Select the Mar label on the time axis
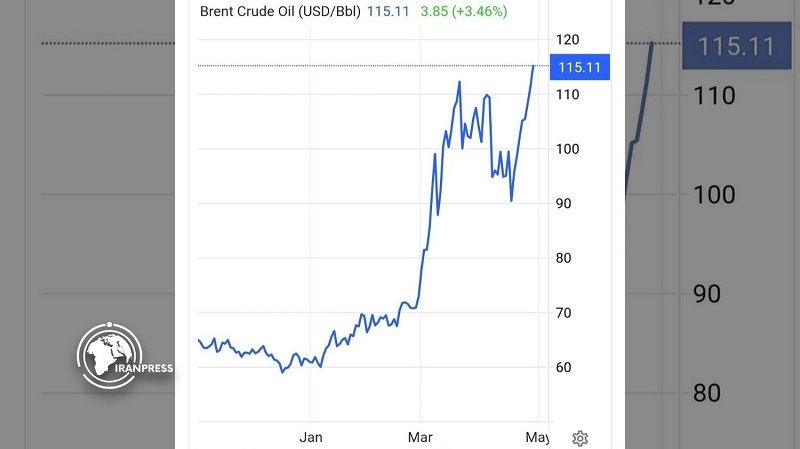Image resolution: width=800 pixels, height=449 pixels. [421, 436]
